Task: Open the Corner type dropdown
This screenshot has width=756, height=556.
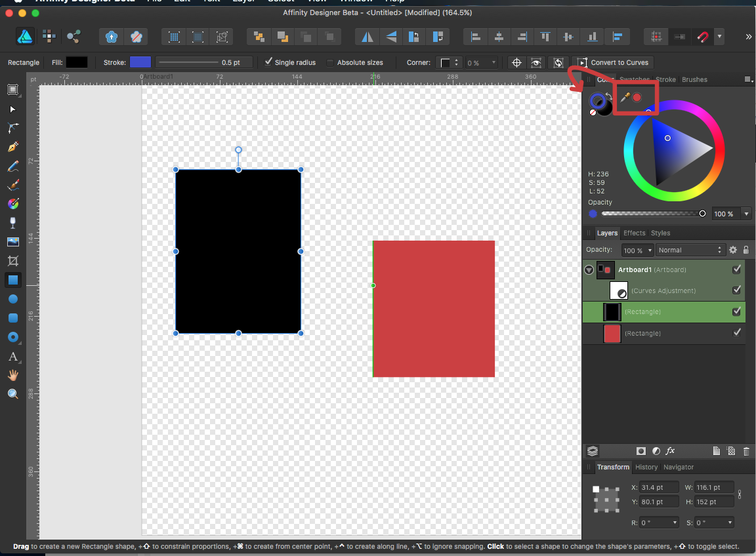Action: pos(450,63)
